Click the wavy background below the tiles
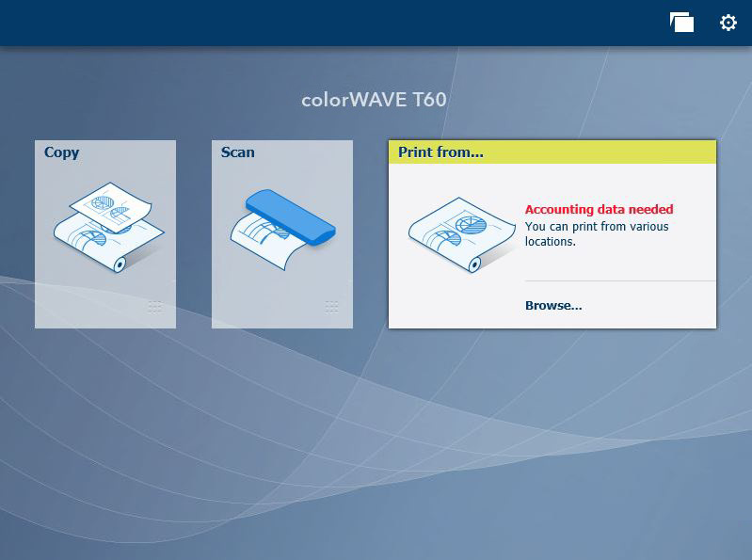This screenshot has height=560, width=752. pyautogui.click(x=376, y=442)
